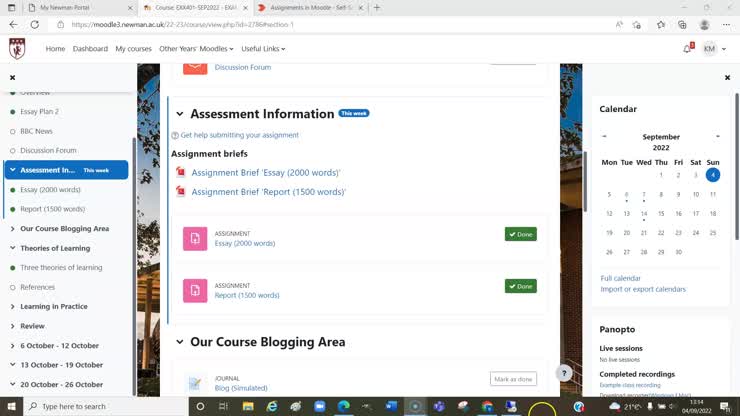
Task: Open Useful Links dropdown
Action: (x=263, y=49)
